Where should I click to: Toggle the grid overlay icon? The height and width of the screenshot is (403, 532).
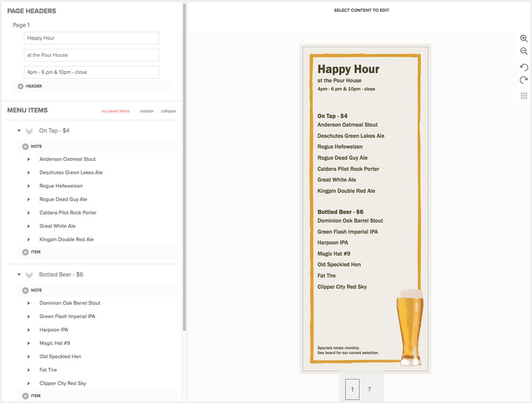(524, 96)
